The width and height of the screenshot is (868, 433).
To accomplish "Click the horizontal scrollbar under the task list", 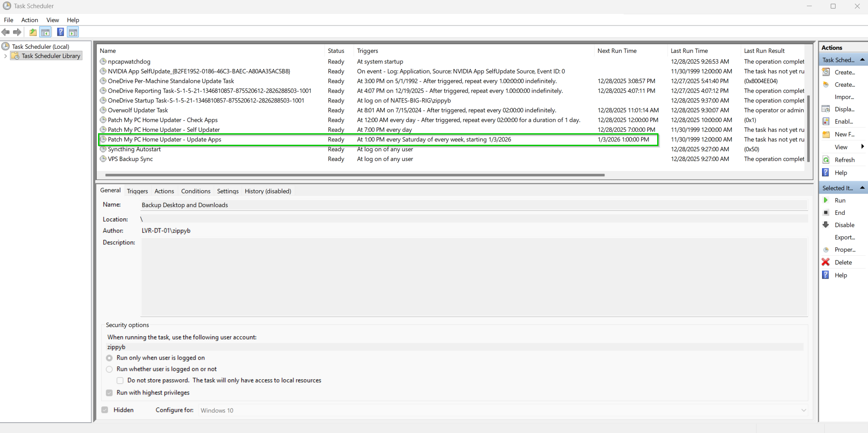I will coord(354,175).
